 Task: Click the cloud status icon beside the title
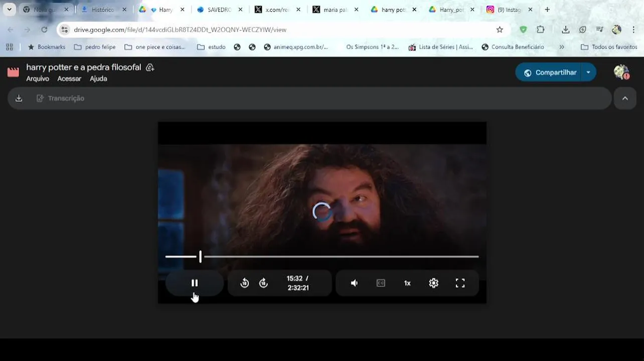click(149, 67)
